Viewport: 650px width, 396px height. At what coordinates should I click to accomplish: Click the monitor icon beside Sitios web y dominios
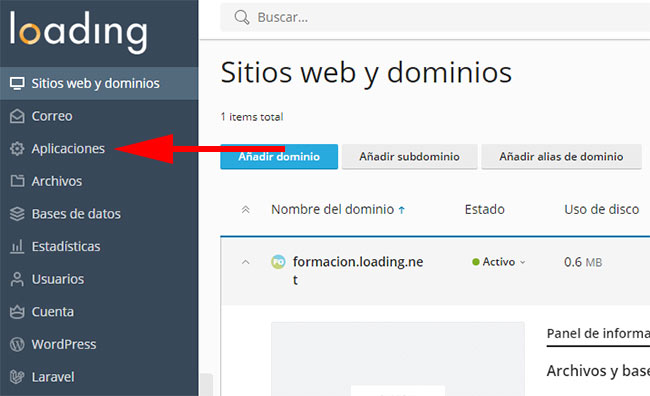(x=17, y=83)
